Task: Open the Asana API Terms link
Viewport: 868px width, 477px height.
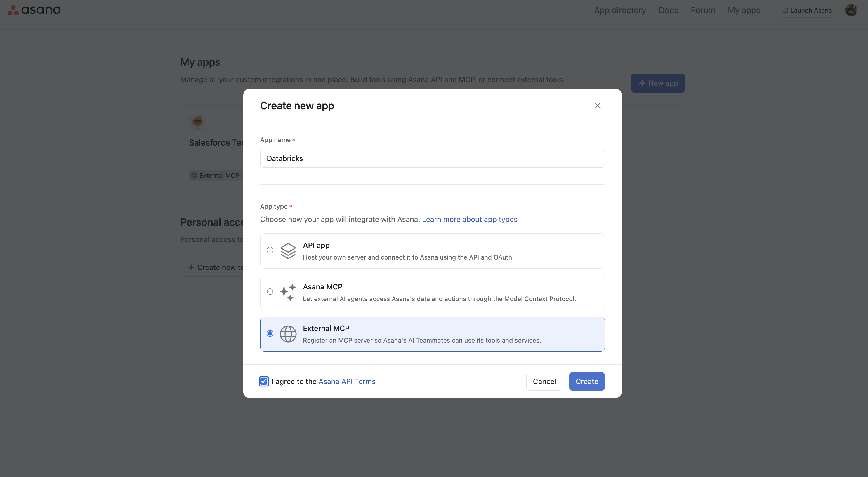Action: tap(347, 381)
